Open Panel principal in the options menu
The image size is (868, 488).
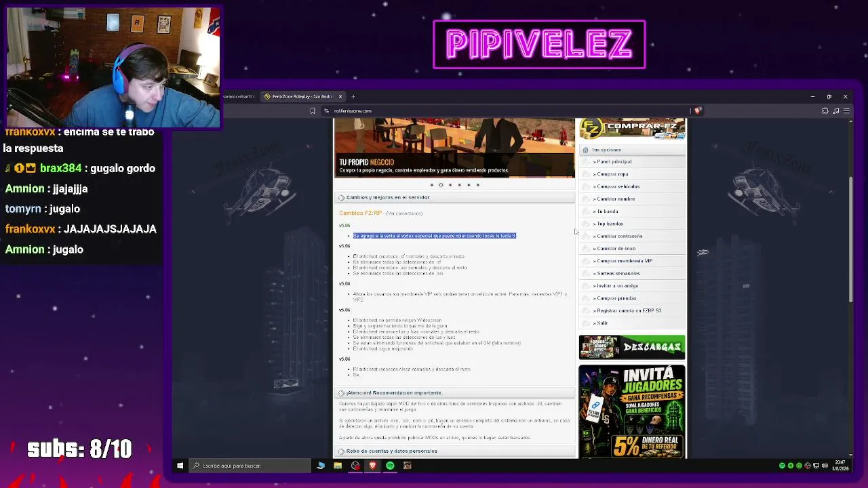coord(614,162)
